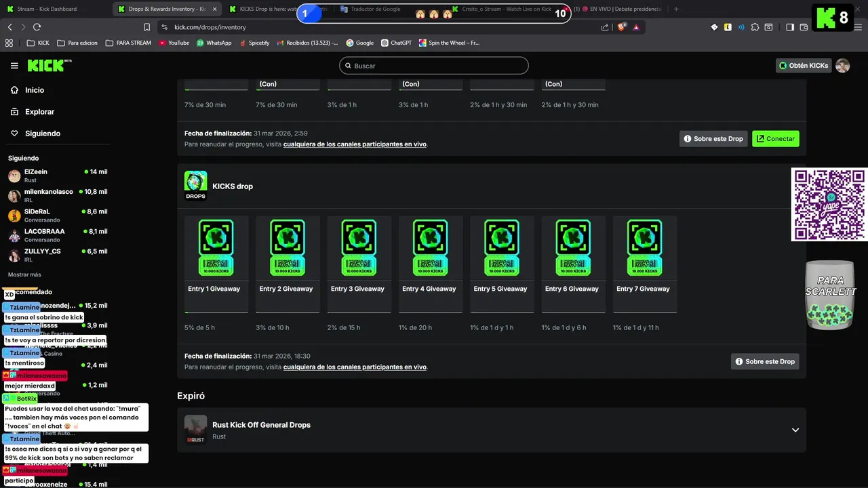
Task: Click the Explorar icon in the sidebar
Action: click(14, 111)
